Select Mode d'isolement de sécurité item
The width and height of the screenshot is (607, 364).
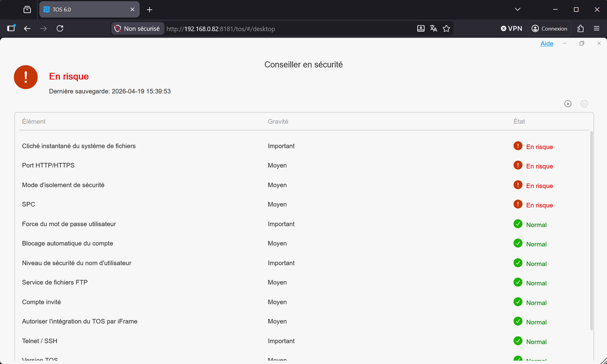tap(63, 185)
